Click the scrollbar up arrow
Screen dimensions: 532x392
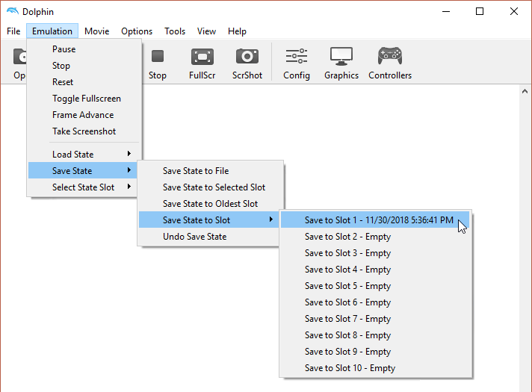tap(525, 91)
